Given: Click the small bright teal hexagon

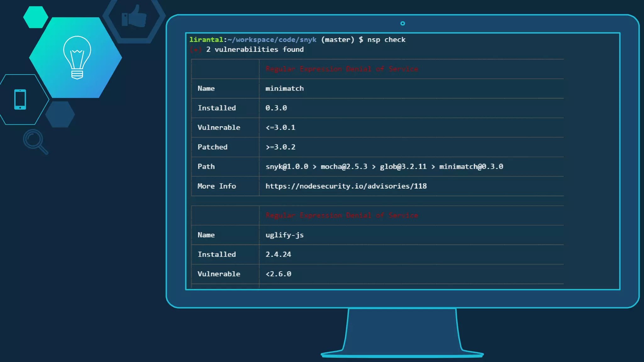Looking at the screenshot, I should 36,17.
